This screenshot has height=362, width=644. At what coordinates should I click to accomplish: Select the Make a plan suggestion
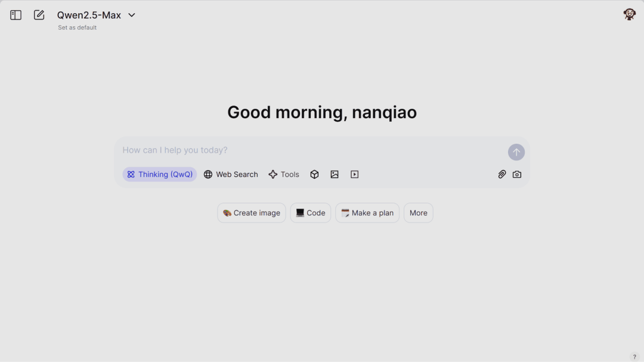tap(367, 213)
